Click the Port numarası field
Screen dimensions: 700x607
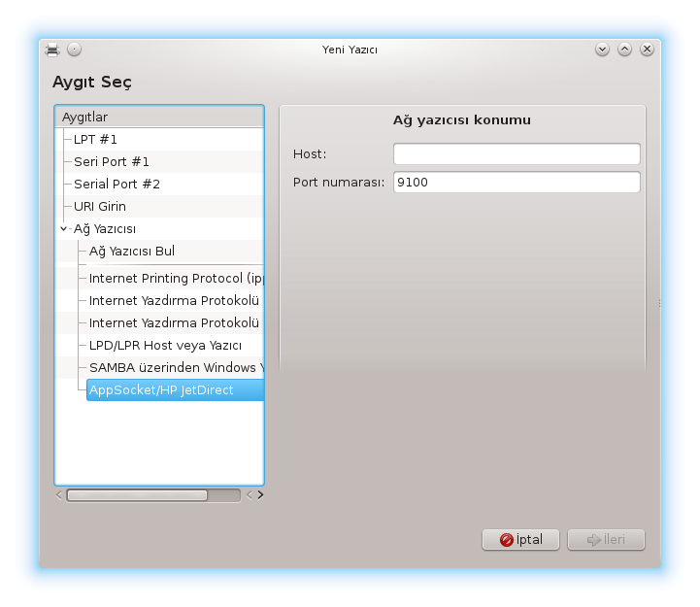[x=517, y=183]
